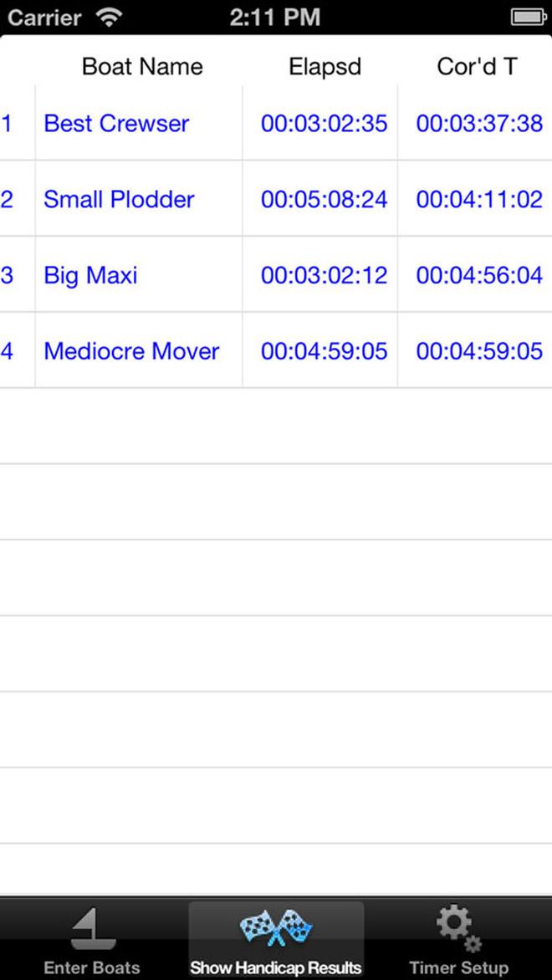
Task: Tap the sailboat icon for Enter Boats
Action: tap(93, 929)
